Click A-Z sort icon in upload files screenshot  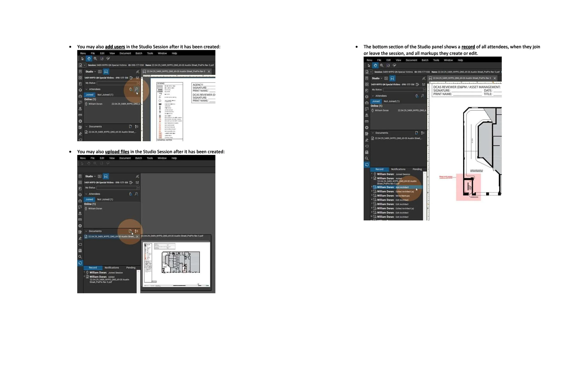coord(136,231)
